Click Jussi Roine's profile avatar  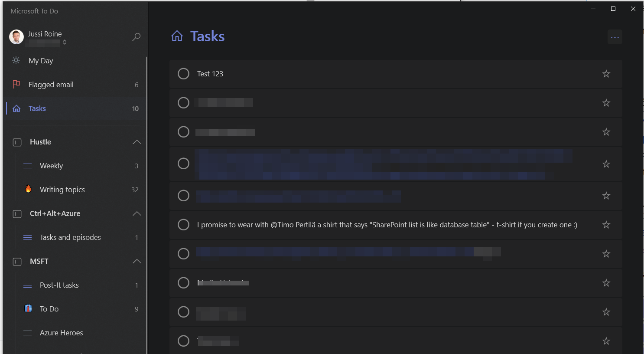tap(16, 37)
